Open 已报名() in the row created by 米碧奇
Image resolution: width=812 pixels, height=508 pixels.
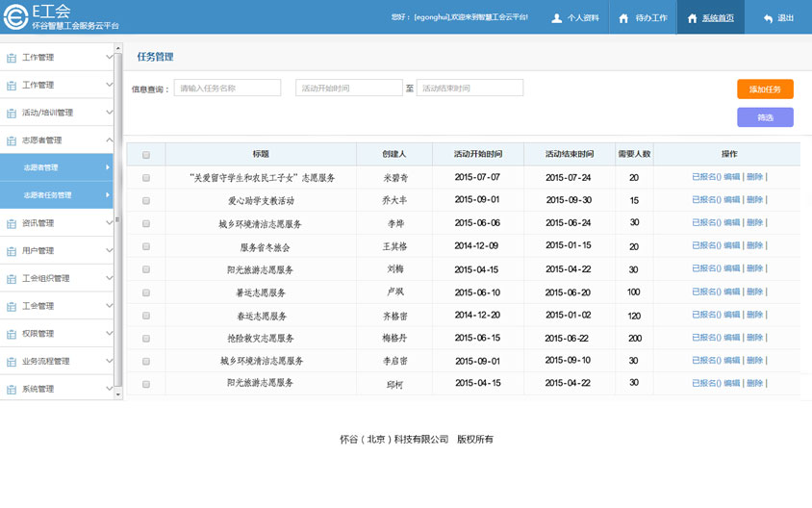(706, 177)
